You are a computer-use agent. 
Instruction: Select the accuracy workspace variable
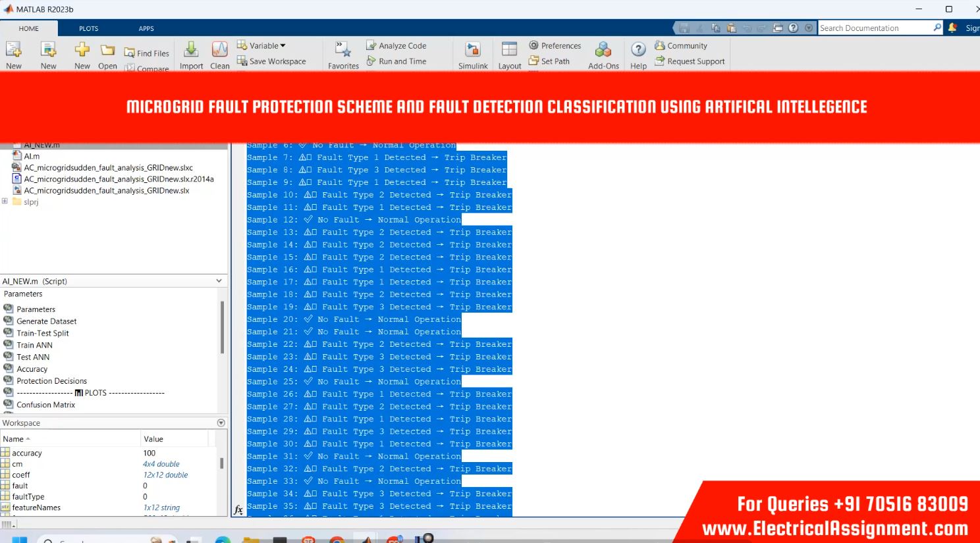pos(26,453)
